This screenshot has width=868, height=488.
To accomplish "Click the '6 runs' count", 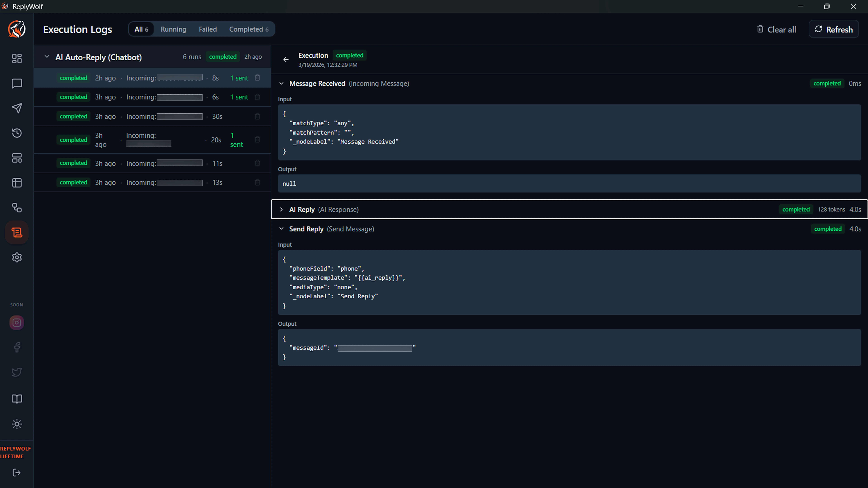I will pos(192,57).
